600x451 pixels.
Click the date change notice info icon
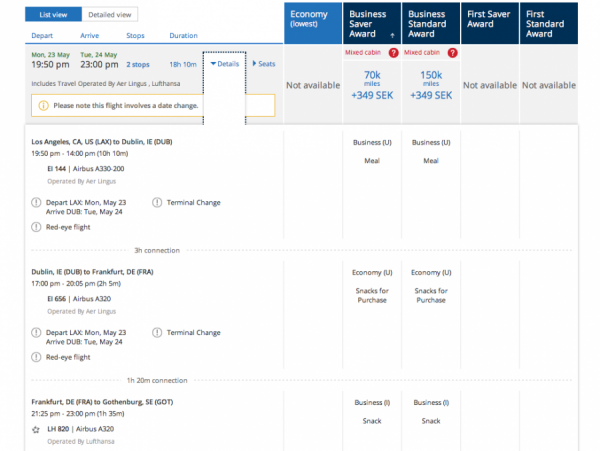click(x=44, y=105)
